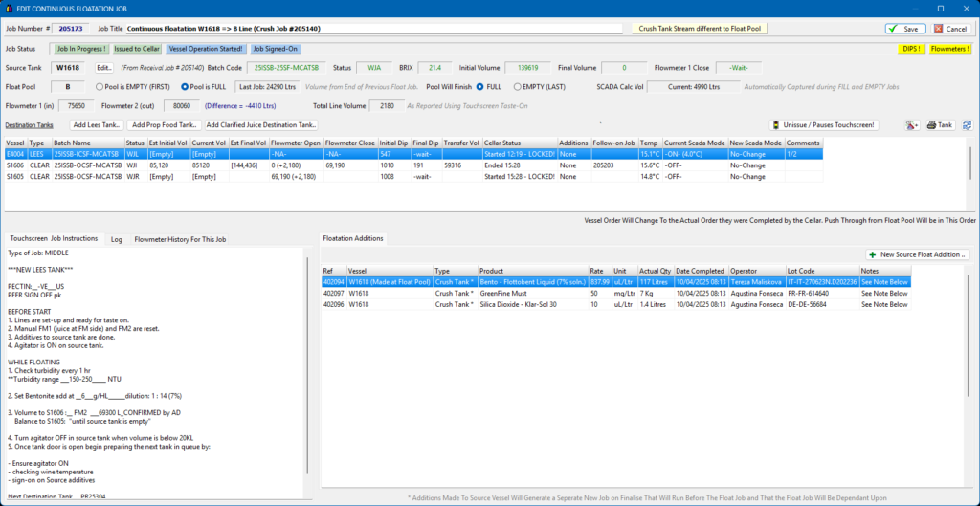Click Crush Tank Stream different warning
This screenshot has width=980, height=506.
click(699, 29)
